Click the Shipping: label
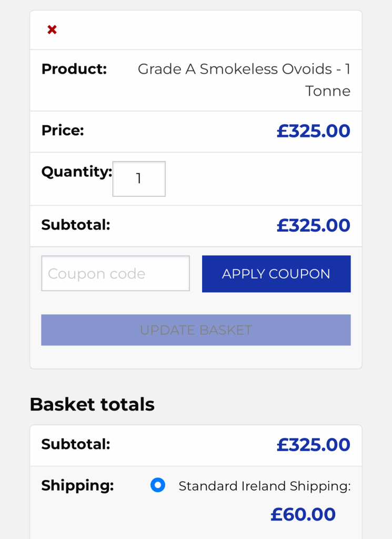This screenshot has width=392, height=539. click(x=77, y=485)
